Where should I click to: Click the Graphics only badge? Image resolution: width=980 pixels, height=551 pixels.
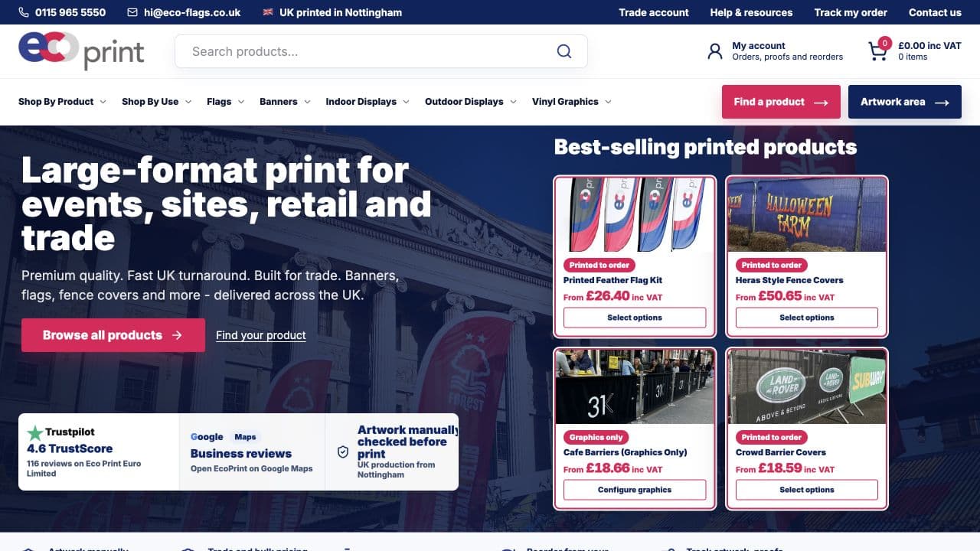596,437
